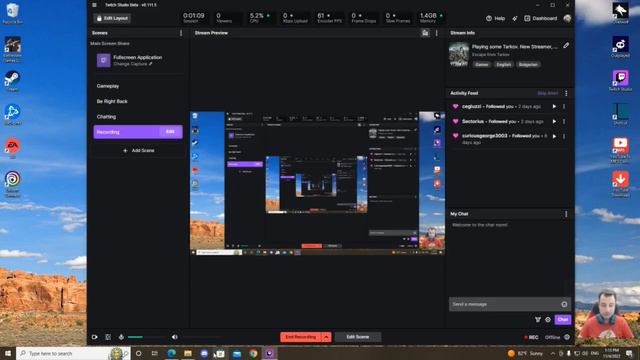Open the profile avatar menu
The width and height of the screenshot is (640, 360).
[x=567, y=18]
